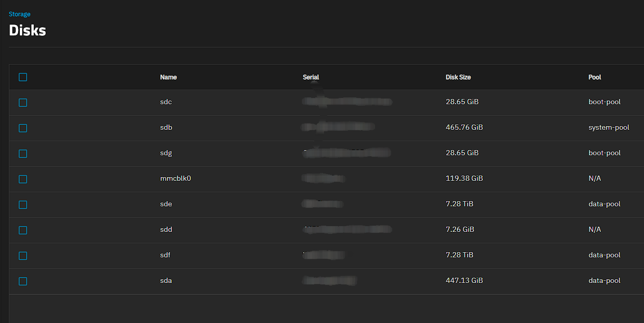Check the checkbox for disk sdb
The image size is (644, 323).
pyautogui.click(x=22, y=128)
